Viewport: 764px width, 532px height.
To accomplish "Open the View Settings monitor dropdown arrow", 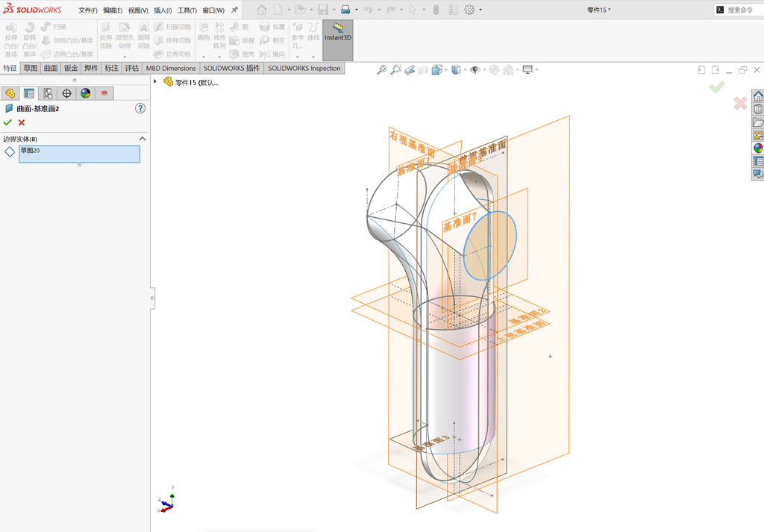I will (536, 69).
